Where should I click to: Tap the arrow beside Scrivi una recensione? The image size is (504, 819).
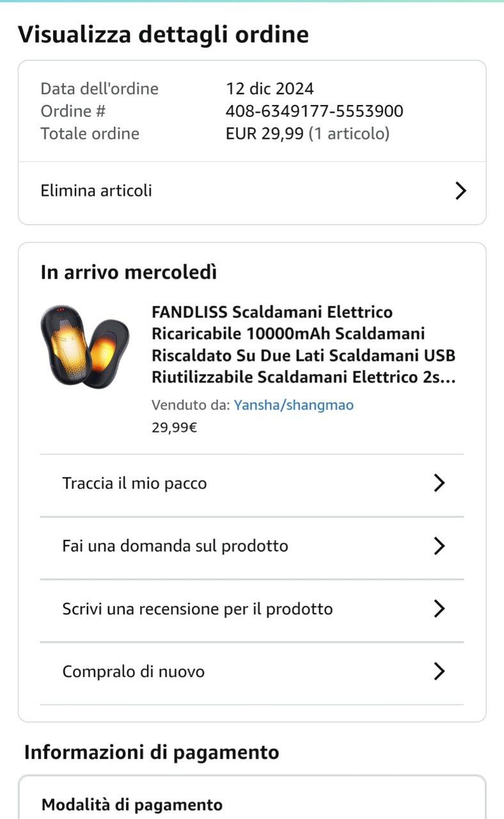[439, 608]
